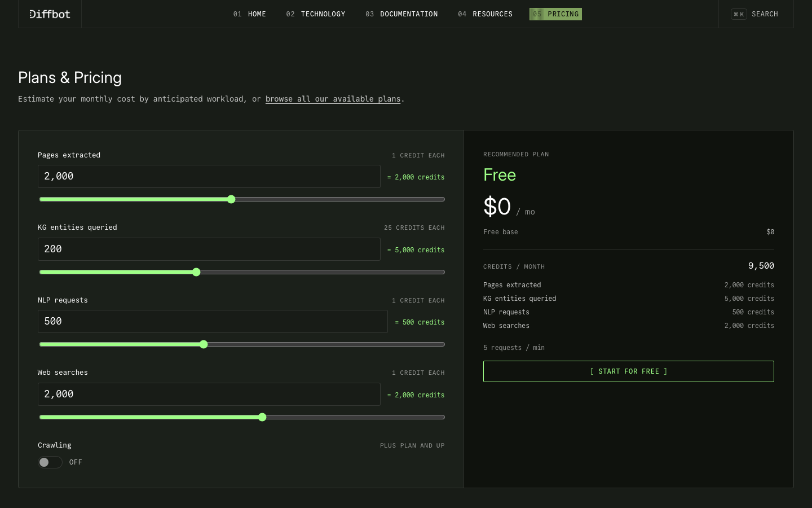Focus the NLP requests input field

click(x=213, y=321)
